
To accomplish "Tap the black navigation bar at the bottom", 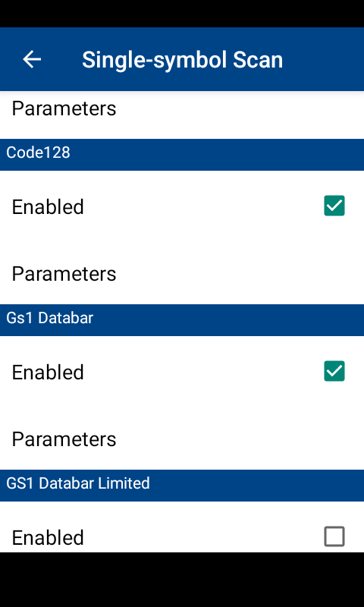I will [182, 580].
